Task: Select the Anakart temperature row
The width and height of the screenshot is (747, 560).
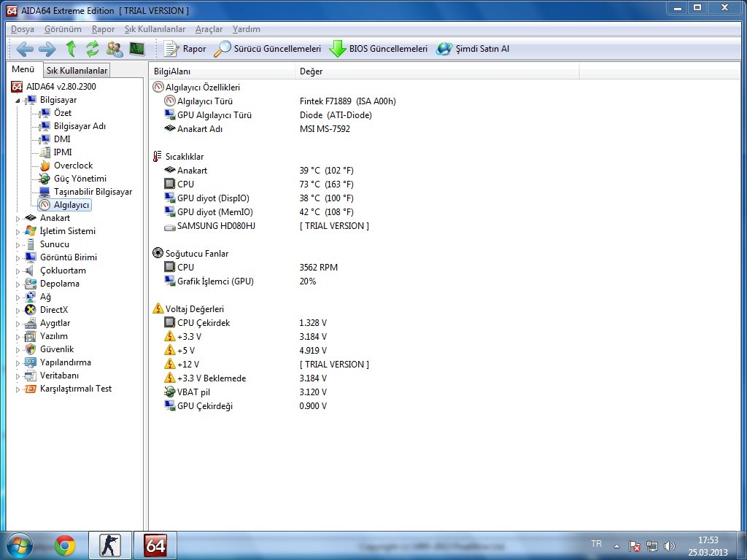Action: point(259,171)
